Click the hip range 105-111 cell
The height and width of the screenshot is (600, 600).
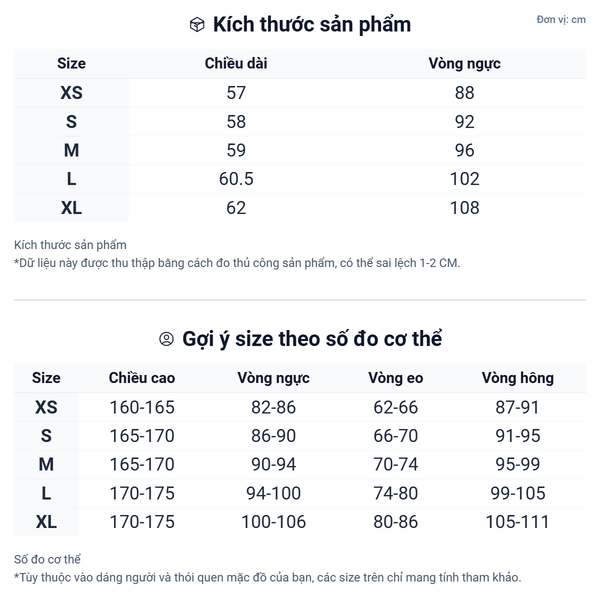tap(517, 522)
